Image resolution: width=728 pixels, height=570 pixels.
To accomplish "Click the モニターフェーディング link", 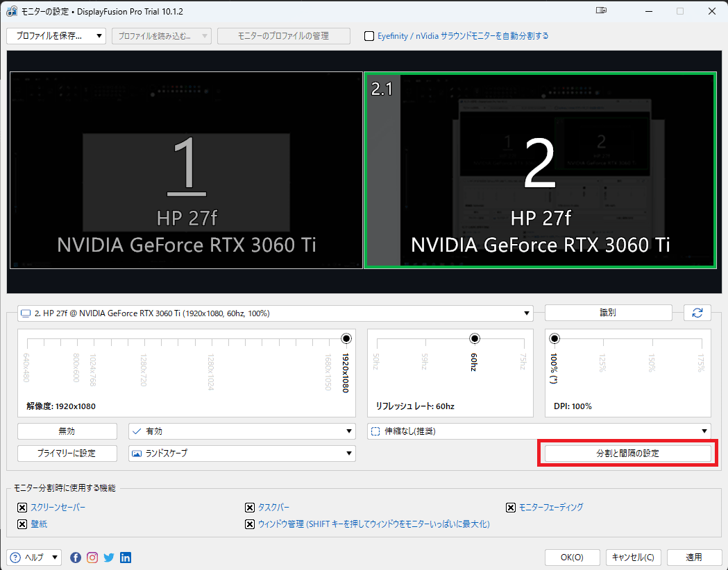I will pyautogui.click(x=551, y=508).
